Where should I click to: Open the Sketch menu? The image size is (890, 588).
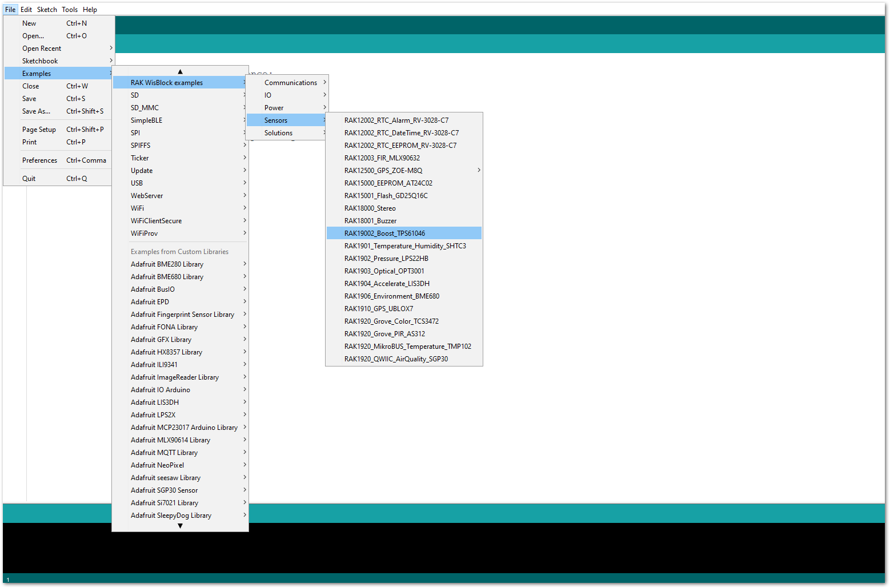tap(47, 9)
